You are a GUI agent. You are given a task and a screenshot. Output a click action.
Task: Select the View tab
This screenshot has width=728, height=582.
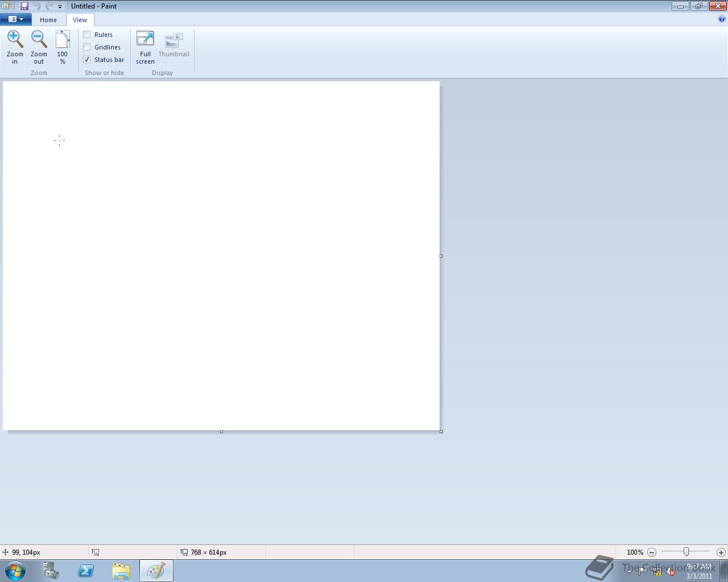pos(80,20)
